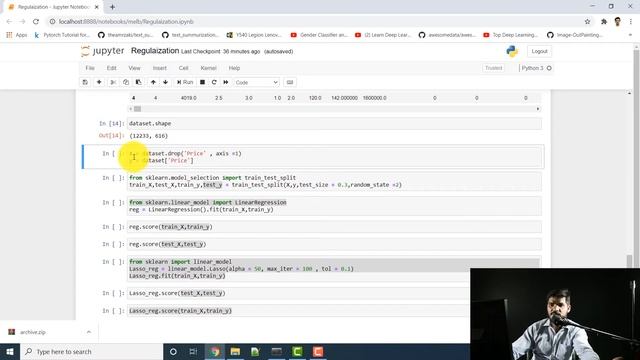Viewport: 640px width, 360px height.
Task: Open Cortana circle icon on taskbar
Action: tap(173, 352)
